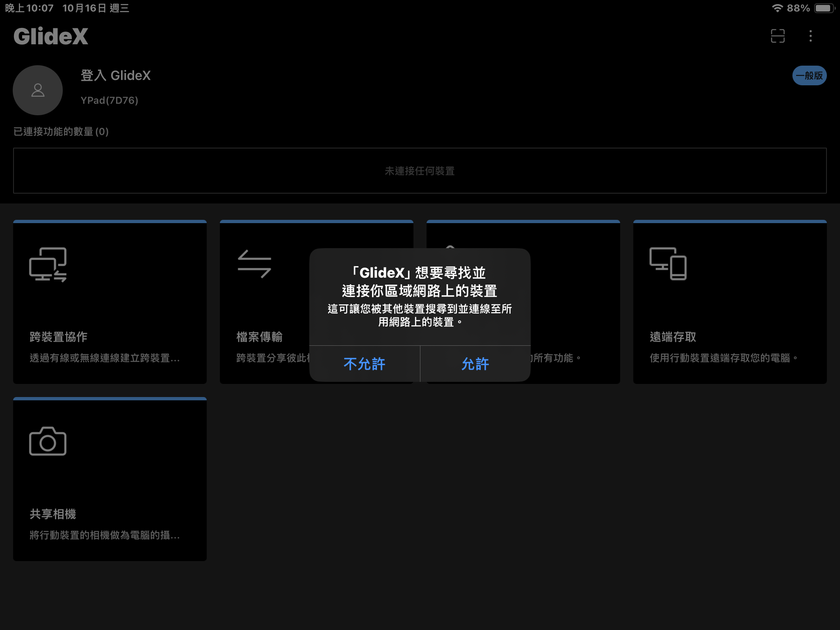Tap the QR scan icon
Viewport: 840px width, 630px height.
pyautogui.click(x=778, y=36)
